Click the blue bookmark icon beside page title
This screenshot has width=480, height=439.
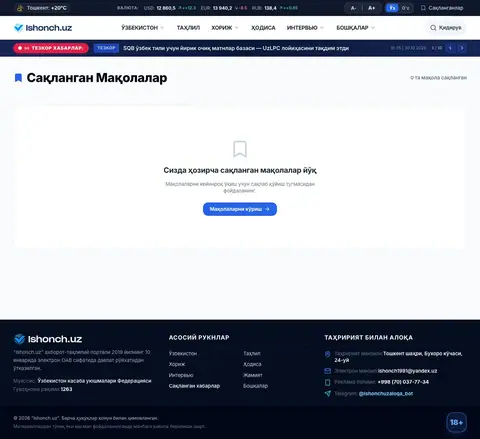[x=18, y=78]
